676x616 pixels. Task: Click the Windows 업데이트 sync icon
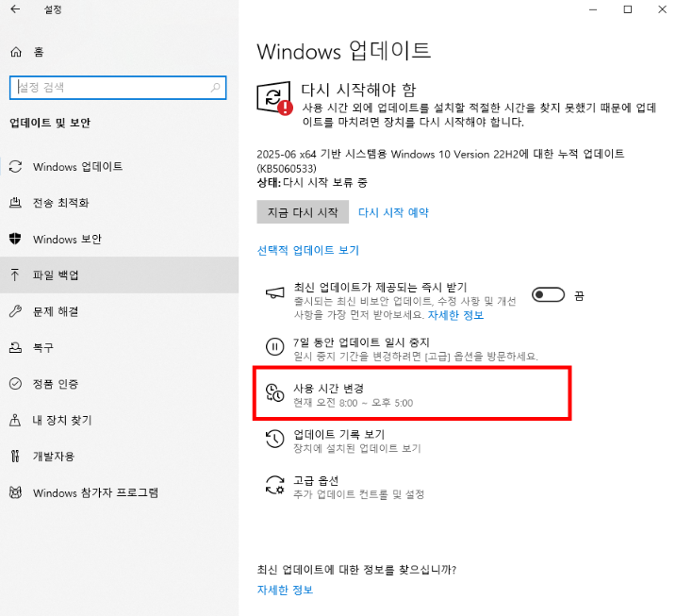tap(15, 167)
